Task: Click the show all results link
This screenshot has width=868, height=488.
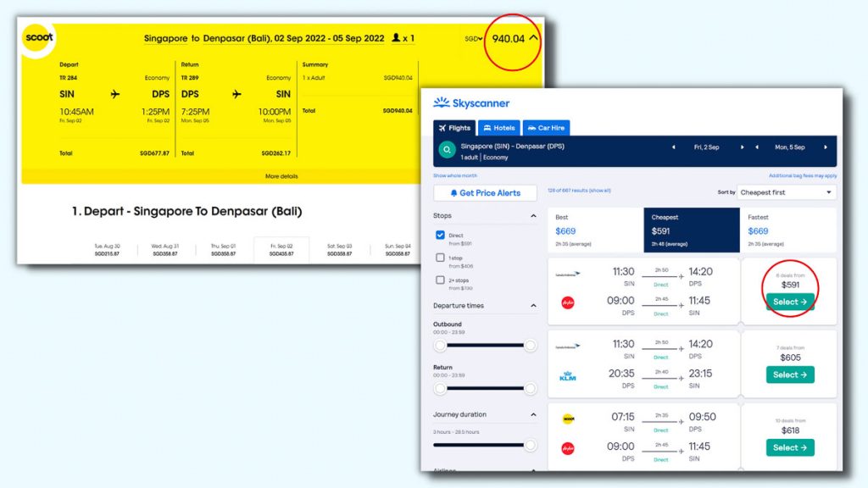Action: (600, 191)
